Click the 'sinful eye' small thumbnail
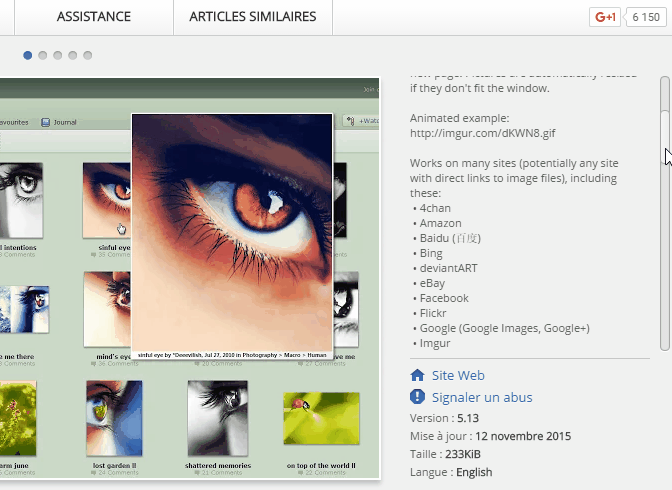Screen dimensions: 672x490 click(107, 200)
